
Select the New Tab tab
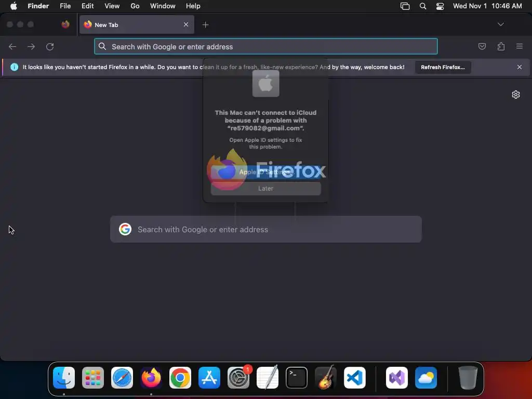(137, 24)
